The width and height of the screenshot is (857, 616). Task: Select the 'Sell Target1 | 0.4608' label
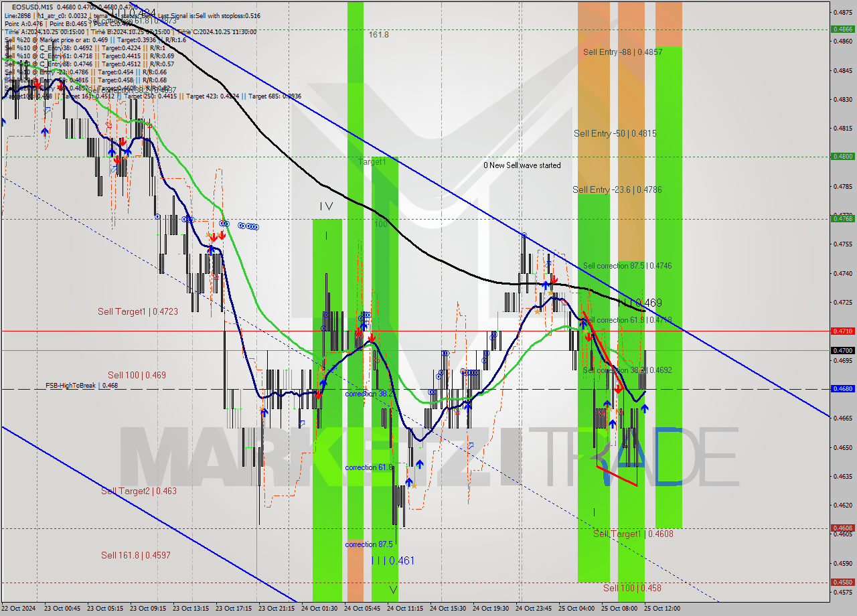click(x=633, y=534)
